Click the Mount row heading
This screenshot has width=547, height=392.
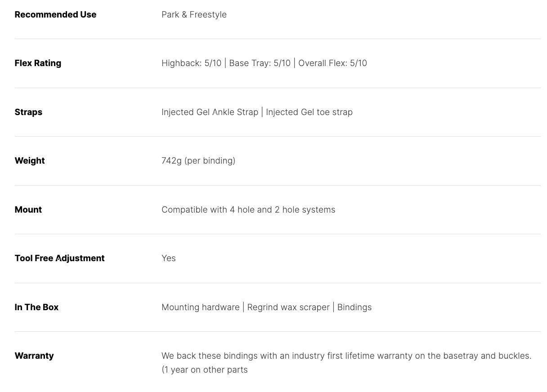(x=28, y=209)
